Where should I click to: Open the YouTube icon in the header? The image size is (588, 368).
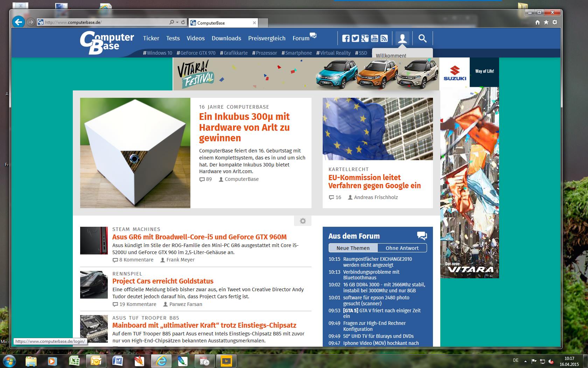pyautogui.click(x=374, y=38)
